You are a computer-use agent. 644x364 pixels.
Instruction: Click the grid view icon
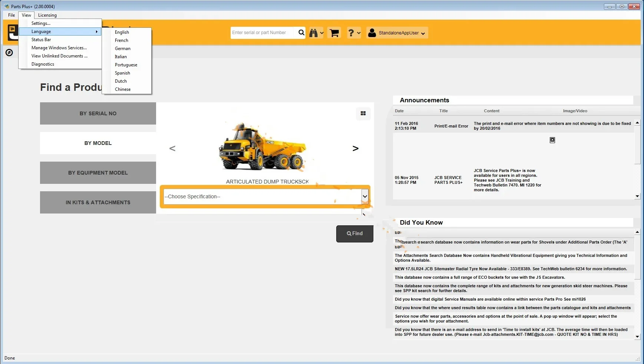coord(363,113)
